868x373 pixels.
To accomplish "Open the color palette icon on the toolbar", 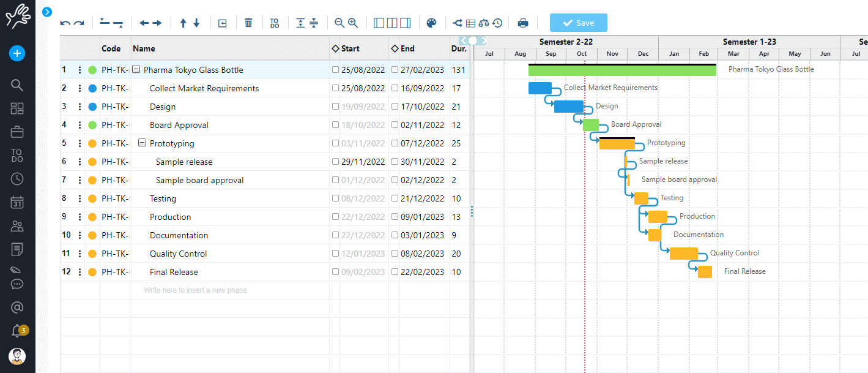I will pyautogui.click(x=431, y=23).
